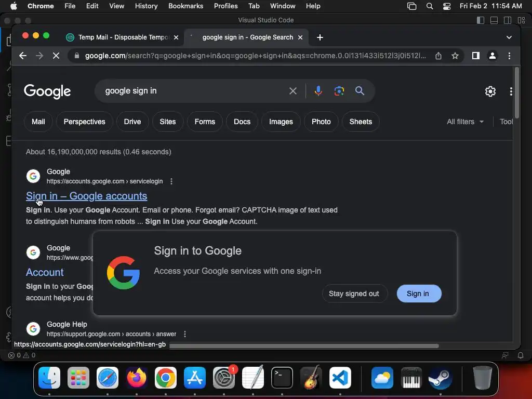Click the Stay signed out button
This screenshot has height=399, width=532.
click(354, 294)
